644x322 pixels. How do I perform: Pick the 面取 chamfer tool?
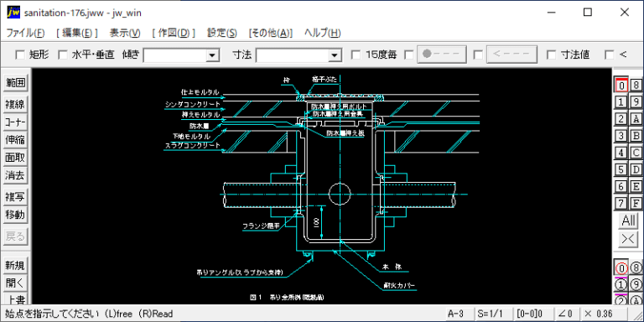[x=15, y=158]
